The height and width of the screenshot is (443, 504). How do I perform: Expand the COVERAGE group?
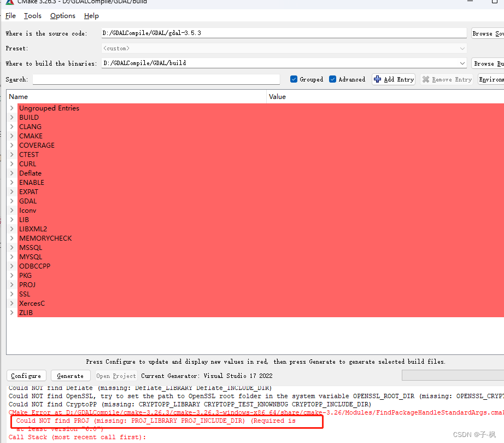pos(12,145)
